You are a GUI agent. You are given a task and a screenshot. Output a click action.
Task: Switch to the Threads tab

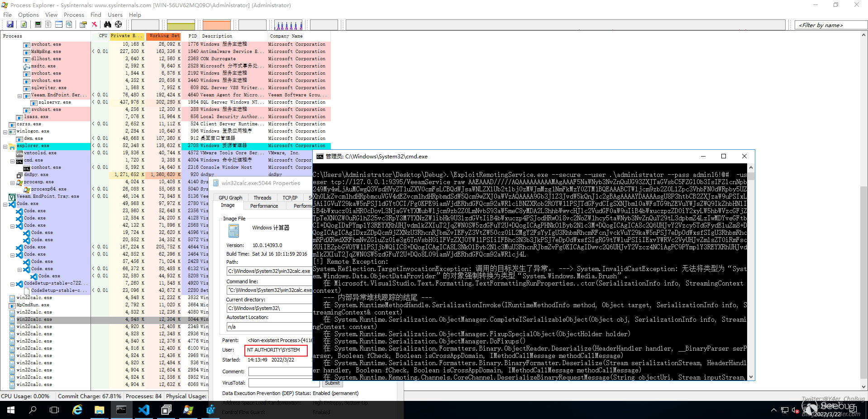click(262, 198)
